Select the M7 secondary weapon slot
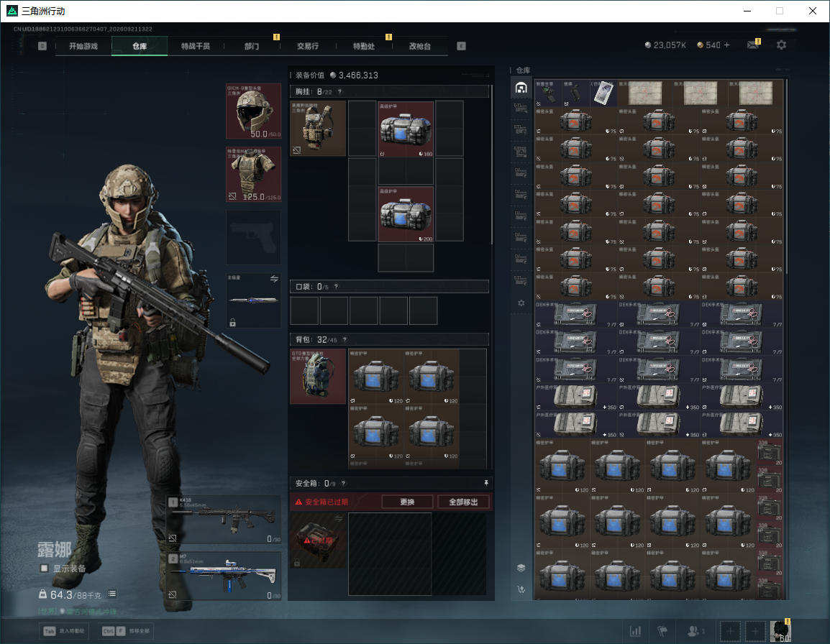 pyautogui.click(x=224, y=576)
